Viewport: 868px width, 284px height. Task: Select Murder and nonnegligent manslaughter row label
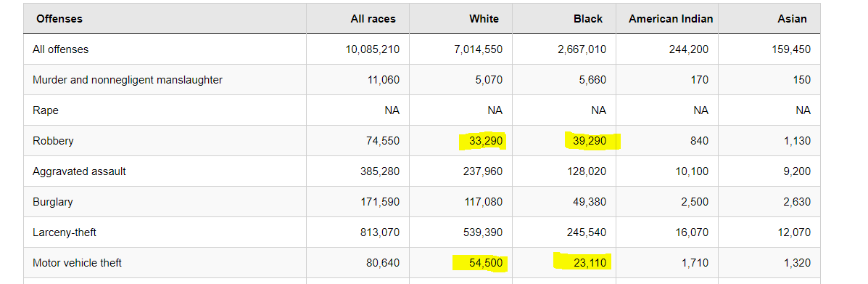tap(128, 80)
